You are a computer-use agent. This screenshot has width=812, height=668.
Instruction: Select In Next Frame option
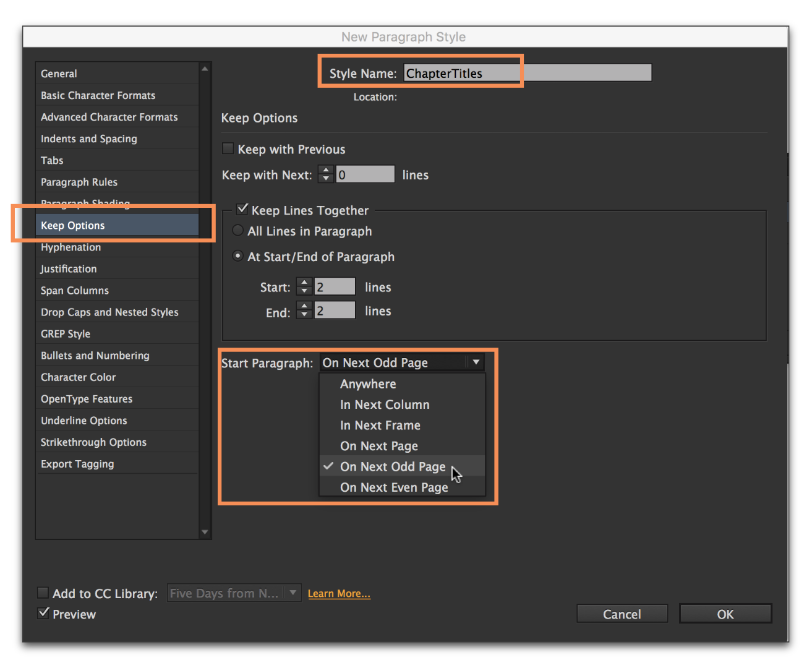pos(380,425)
